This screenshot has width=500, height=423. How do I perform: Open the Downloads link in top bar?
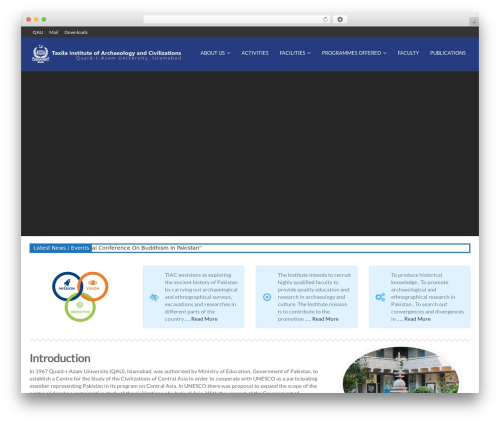coord(76,32)
